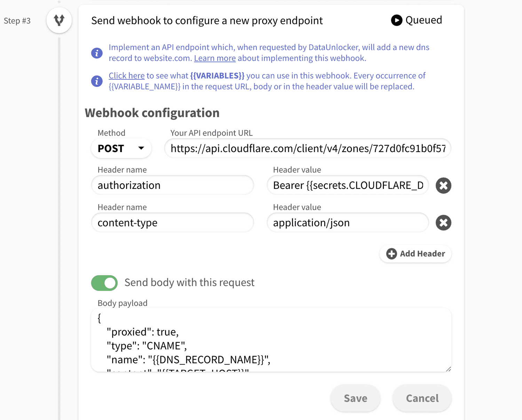Cancel editing the webhook
Image resolution: width=522 pixels, height=420 pixels.
(421, 398)
